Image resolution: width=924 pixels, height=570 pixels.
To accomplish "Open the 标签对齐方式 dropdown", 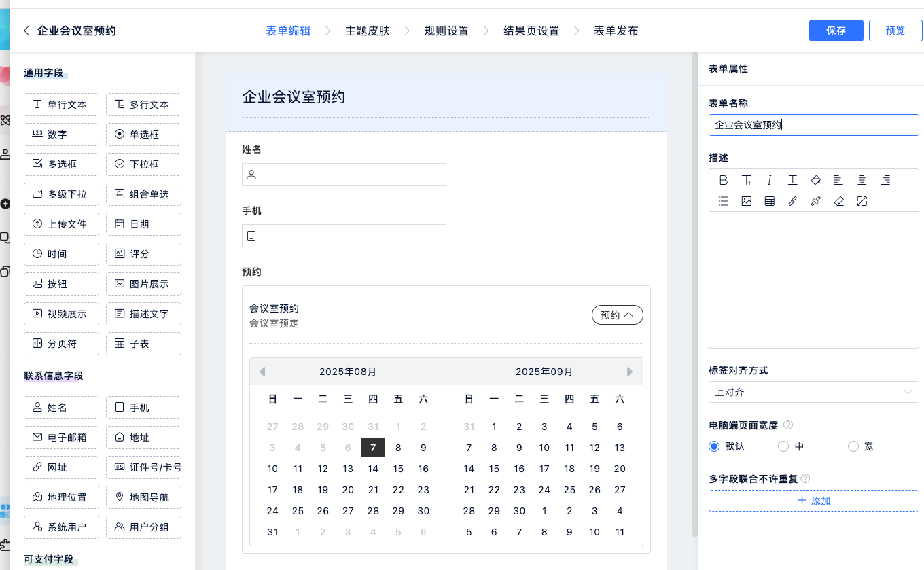I will 813,392.
